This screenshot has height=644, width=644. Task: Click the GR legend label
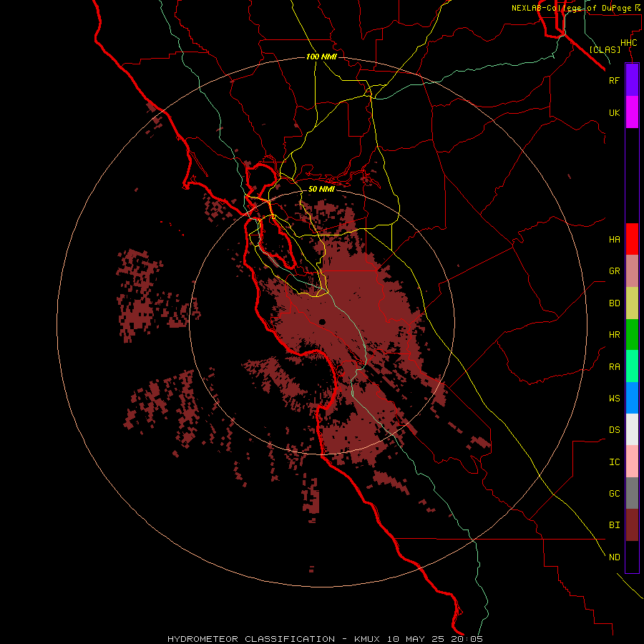(614, 271)
